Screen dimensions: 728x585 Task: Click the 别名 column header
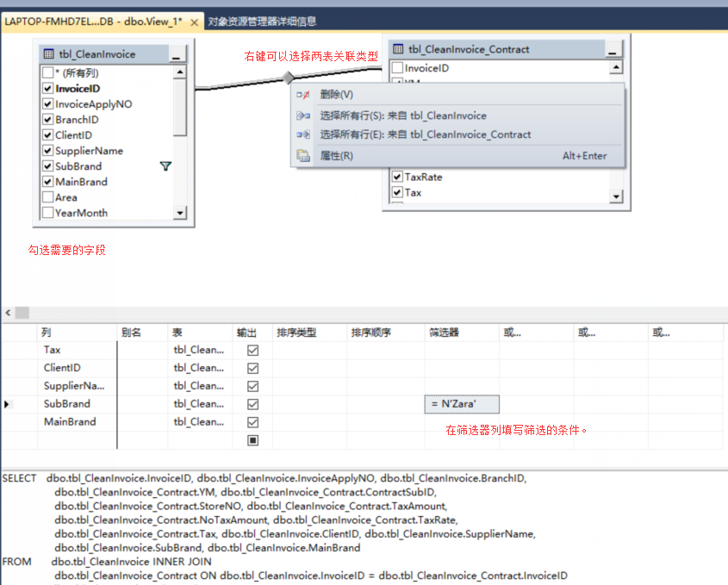[142, 333]
